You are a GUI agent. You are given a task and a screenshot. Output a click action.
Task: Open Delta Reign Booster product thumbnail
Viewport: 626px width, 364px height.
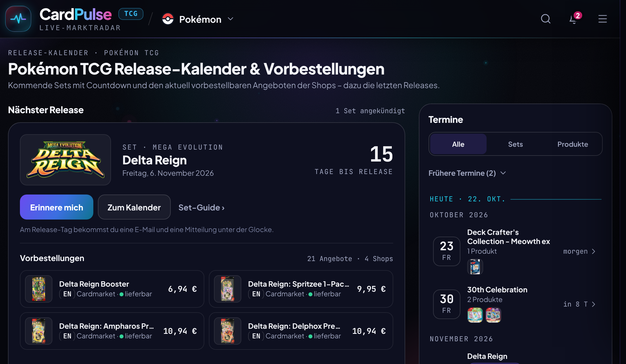(x=39, y=289)
